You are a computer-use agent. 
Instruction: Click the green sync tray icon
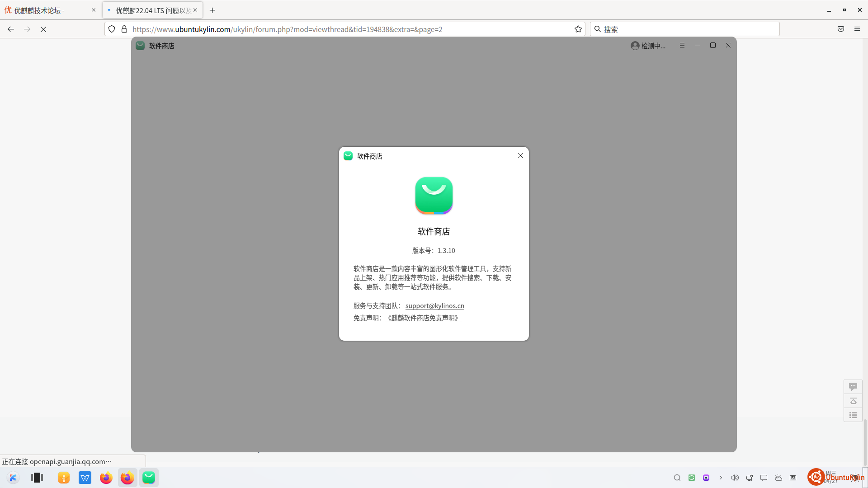tap(692, 478)
